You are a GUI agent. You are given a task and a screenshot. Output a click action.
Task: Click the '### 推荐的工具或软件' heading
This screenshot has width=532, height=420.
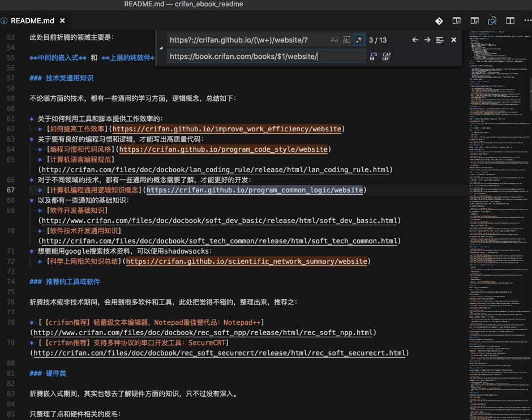(65, 281)
